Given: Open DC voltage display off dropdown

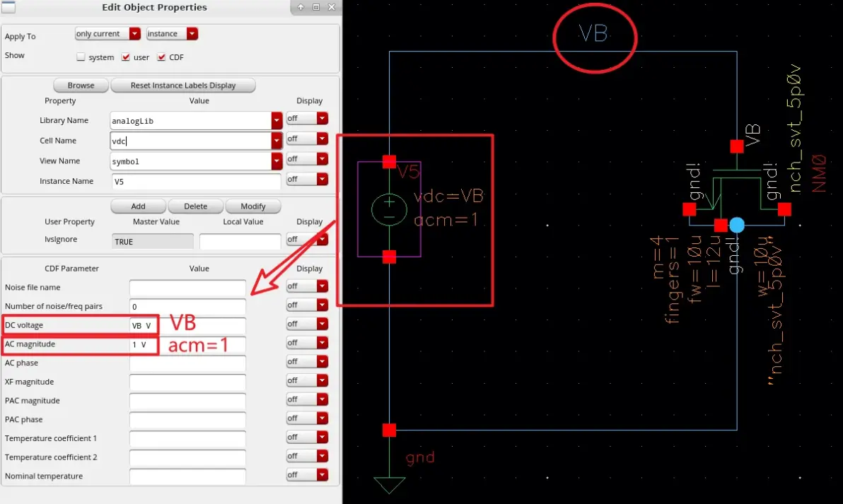Looking at the screenshot, I should 307,324.
